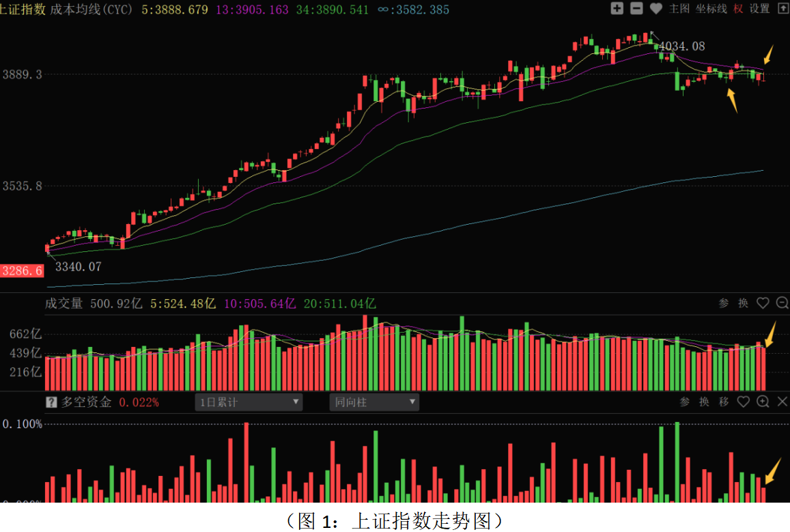790x532 pixels.
Task: Toggle the red 权 adjustment setting
Action: click(x=738, y=8)
